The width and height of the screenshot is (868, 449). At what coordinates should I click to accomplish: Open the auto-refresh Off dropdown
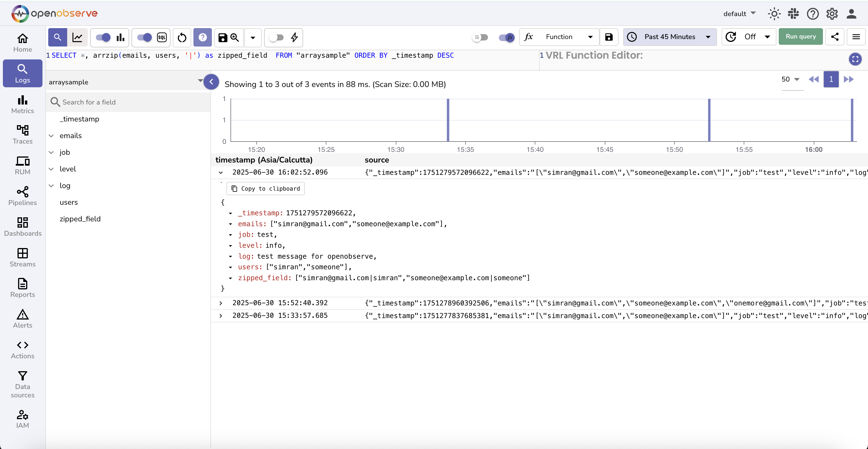point(749,37)
